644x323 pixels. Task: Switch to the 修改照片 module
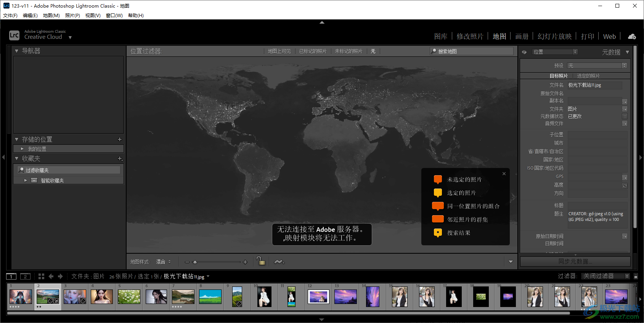(470, 37)
